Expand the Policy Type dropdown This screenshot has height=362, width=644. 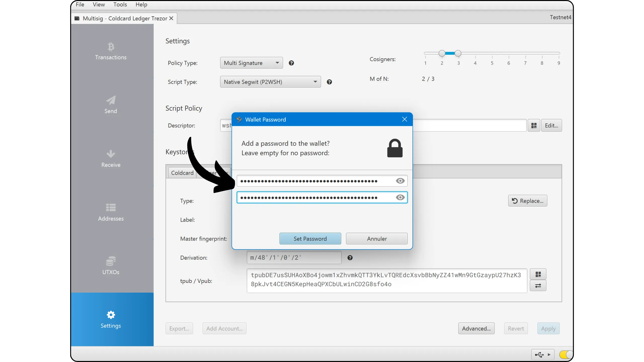(x=252, y=63)
